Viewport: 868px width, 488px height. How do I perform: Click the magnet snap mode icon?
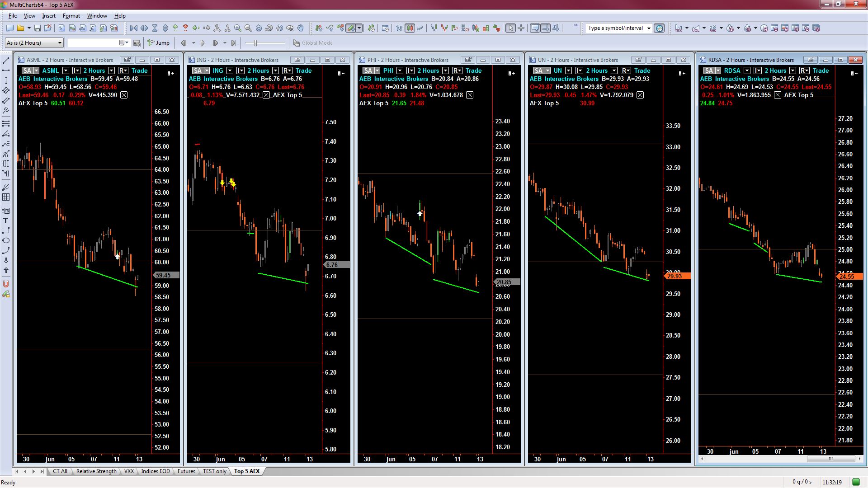(x=6, y=284)
